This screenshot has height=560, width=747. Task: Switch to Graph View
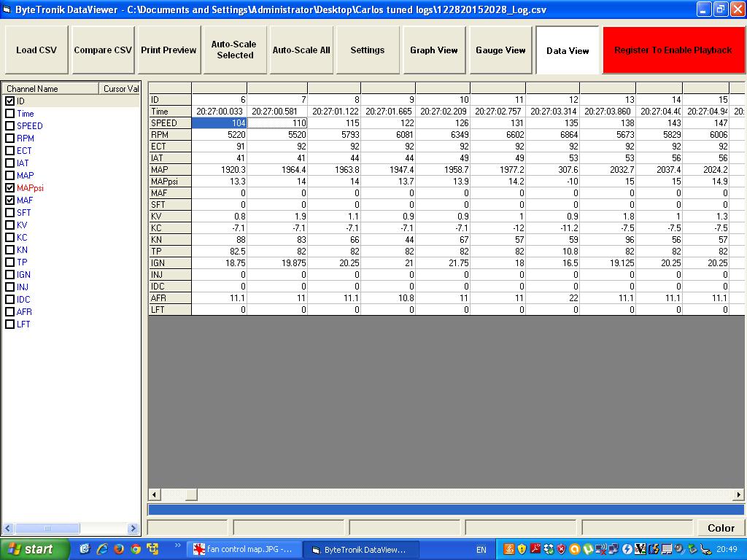[x=433, y=50]
